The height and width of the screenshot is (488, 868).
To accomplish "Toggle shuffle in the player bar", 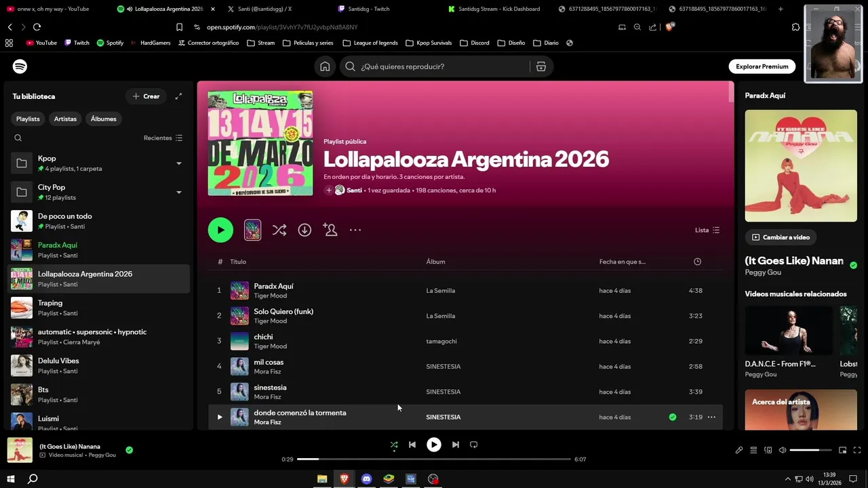I will (394, 445).
